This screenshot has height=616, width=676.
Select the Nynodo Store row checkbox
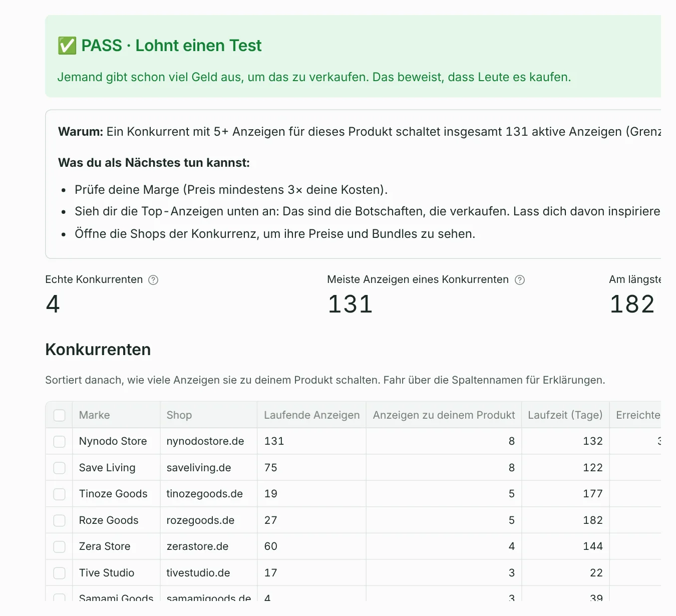[x=60, y=441]
